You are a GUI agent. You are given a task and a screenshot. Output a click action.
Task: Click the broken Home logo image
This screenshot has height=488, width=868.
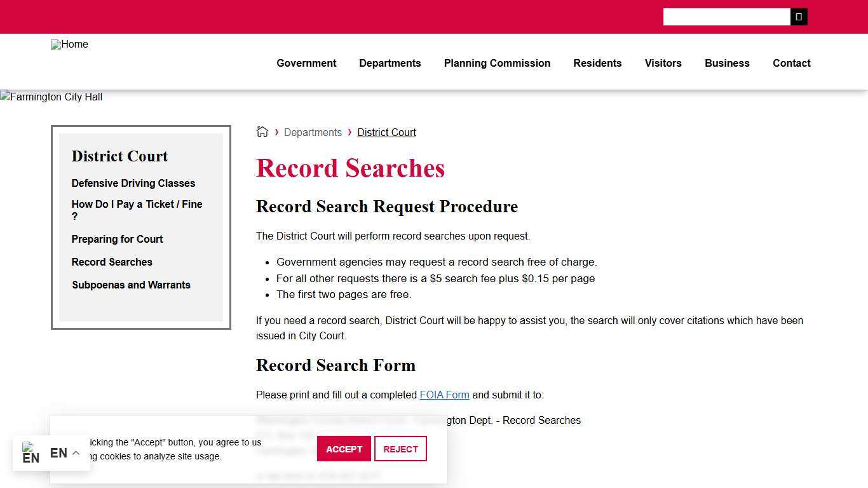(x=69, y=44)
